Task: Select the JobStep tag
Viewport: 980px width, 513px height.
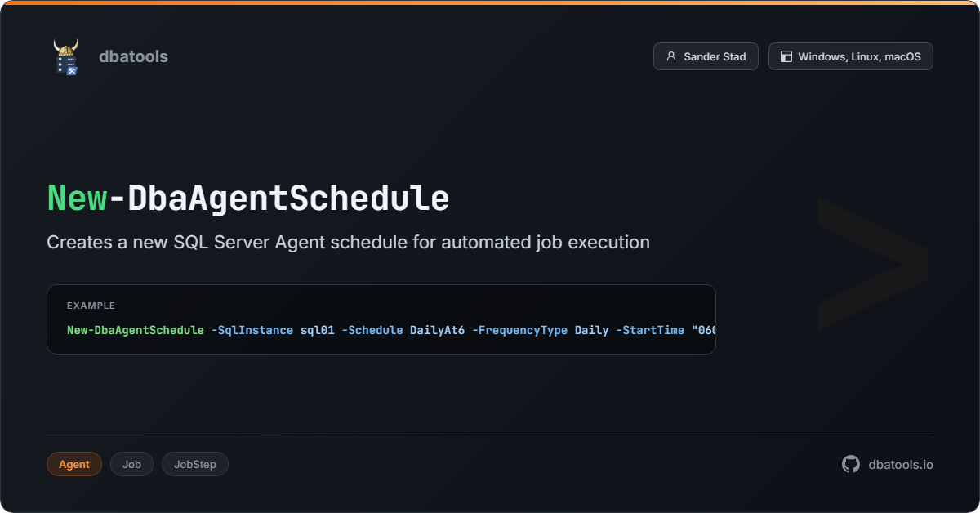Action: coord(195,464)
